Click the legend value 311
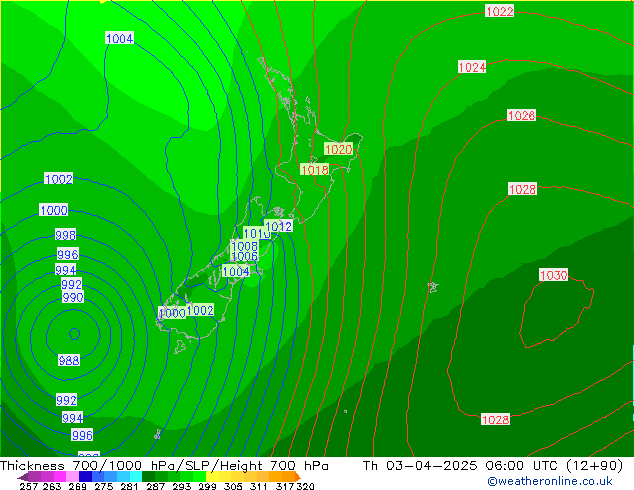The width and height of the screenshot is (634, 490). (258, 486)
